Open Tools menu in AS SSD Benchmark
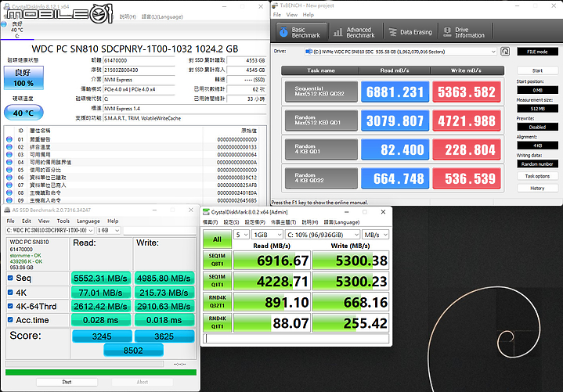 [63, 221]
